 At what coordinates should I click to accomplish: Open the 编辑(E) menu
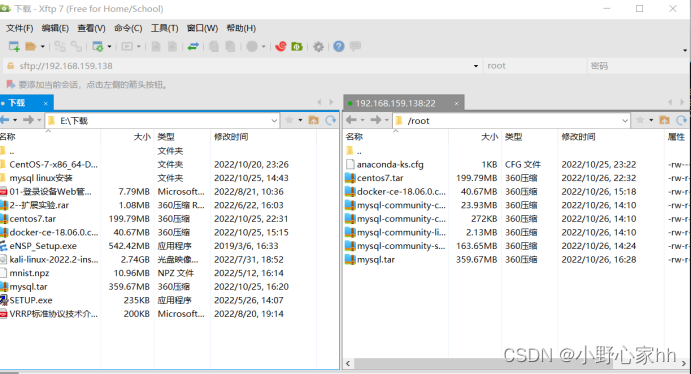[55, 28]
